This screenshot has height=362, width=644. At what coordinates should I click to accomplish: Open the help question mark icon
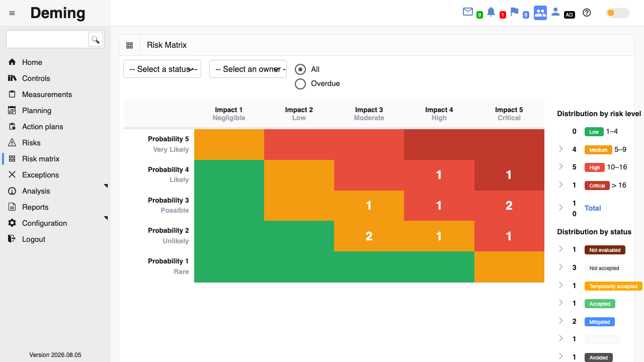click(x=587, y=13)
